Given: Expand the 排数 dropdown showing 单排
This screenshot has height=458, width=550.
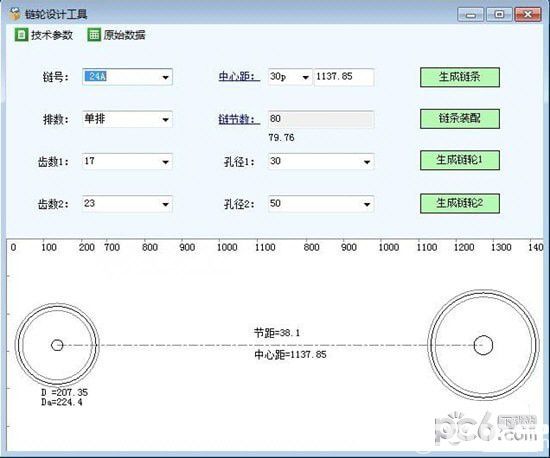Looking at the screenshot, I should (x=127, y=119).
